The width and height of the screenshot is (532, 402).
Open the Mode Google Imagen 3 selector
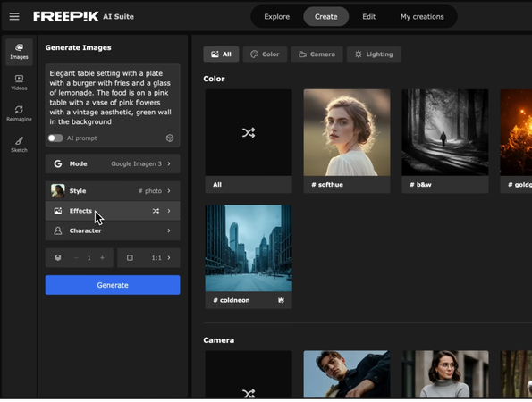coord(113,163)
